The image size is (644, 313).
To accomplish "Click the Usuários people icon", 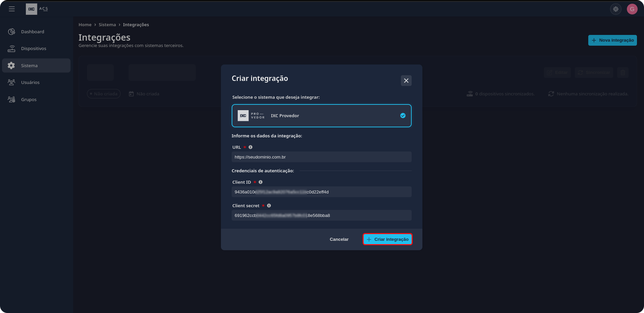I will tap(11, 82).
